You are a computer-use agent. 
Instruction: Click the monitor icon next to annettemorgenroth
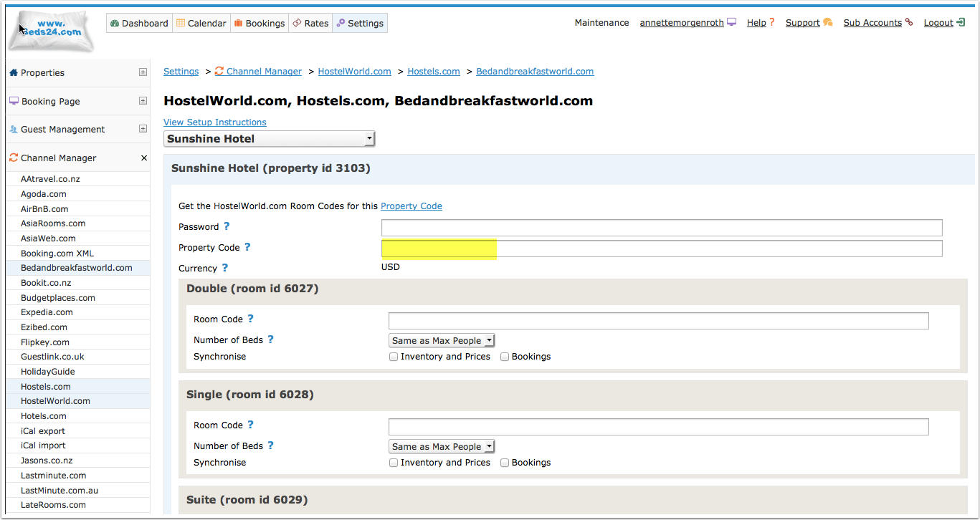point(731,23)
